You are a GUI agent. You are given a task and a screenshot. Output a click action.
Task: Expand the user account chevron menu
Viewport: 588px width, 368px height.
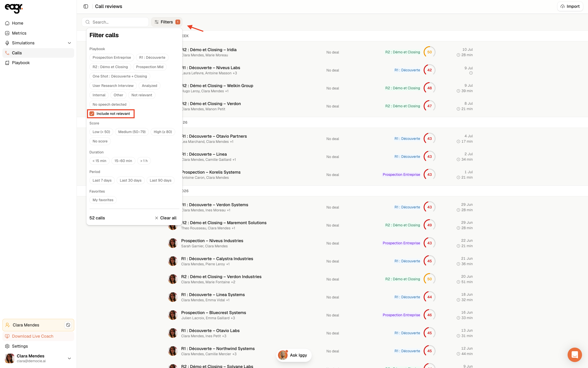pos(69,358)
